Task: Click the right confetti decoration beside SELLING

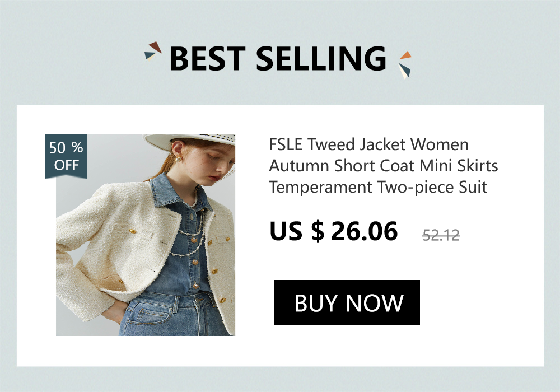Action: click(x=405, y=65)
